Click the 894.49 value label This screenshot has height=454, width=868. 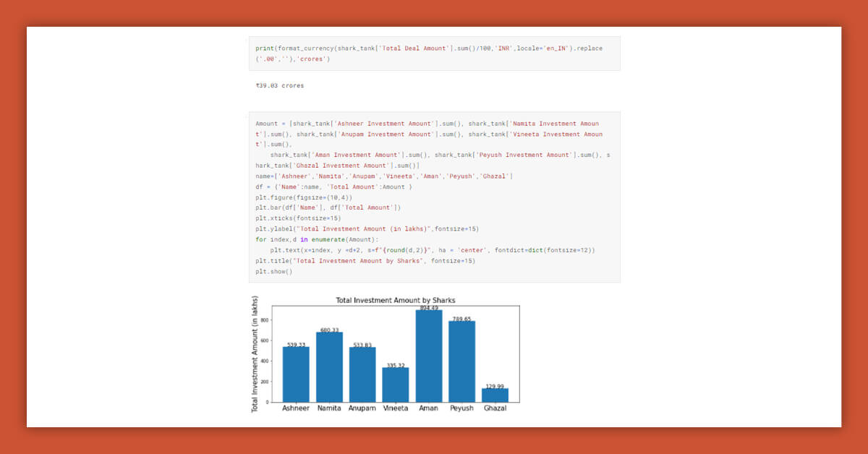[430, 308]
